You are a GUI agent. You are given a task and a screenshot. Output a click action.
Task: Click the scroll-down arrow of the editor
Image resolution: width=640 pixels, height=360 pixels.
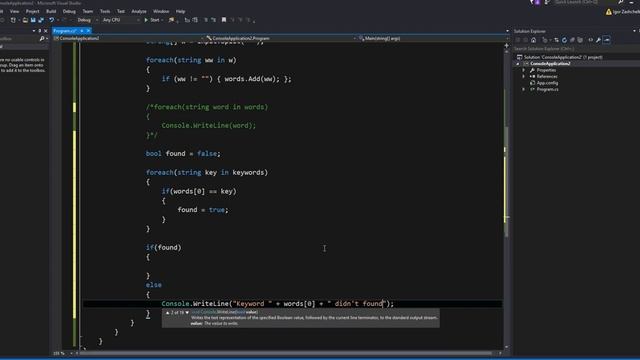pos(507,347)
